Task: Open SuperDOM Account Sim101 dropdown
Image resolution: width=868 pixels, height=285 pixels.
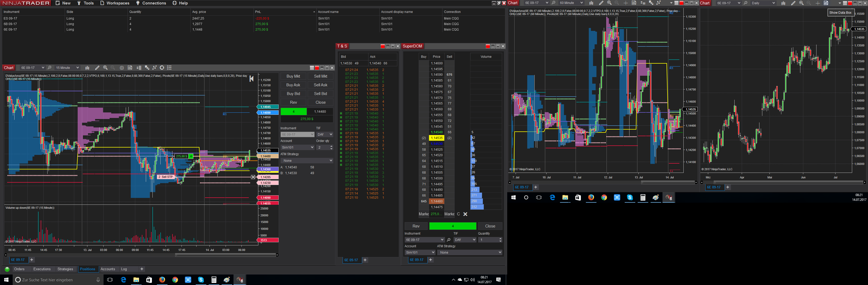Action: tap(420, 252)
